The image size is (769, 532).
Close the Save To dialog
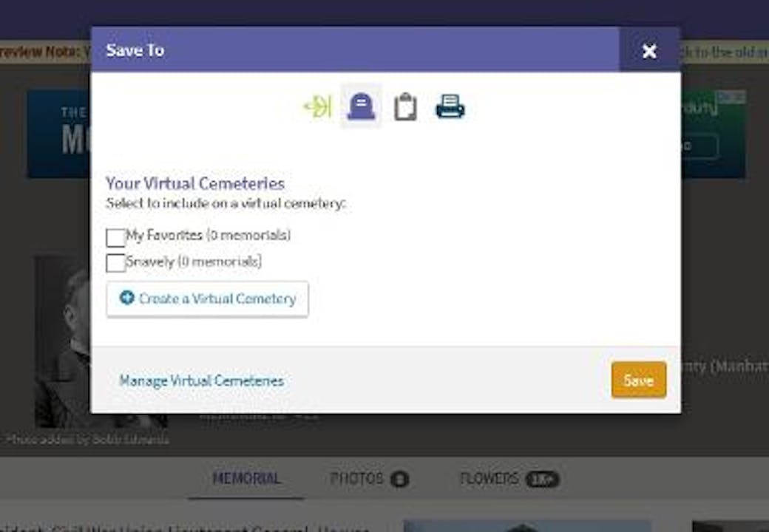click(x=649, y=51)
